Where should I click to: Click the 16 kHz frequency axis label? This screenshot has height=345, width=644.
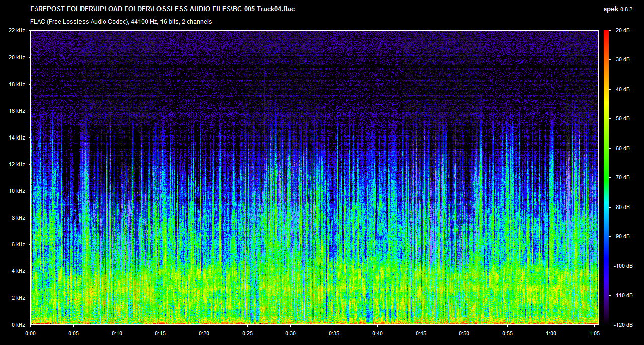click(x=16, y=111)
